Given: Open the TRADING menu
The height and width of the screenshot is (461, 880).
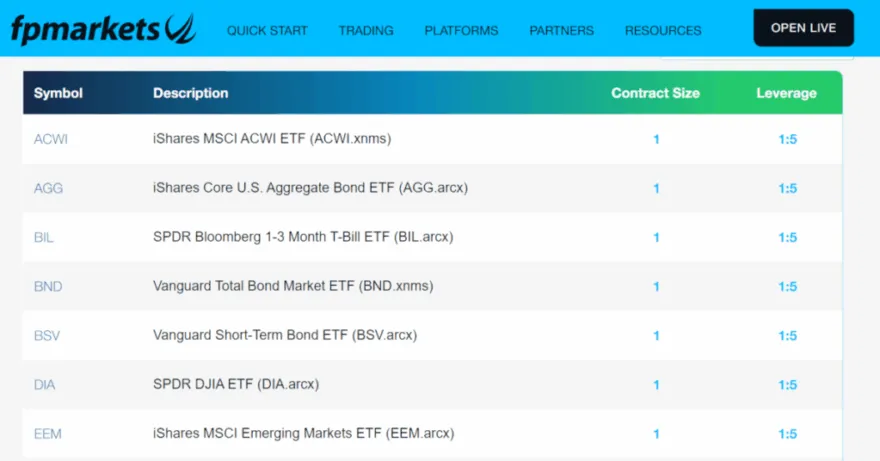Looking at the screenshot, I should pos(366,31).
